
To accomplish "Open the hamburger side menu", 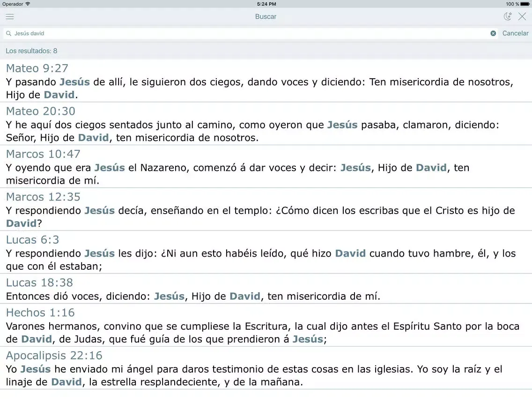I will [x=10, y=17].
